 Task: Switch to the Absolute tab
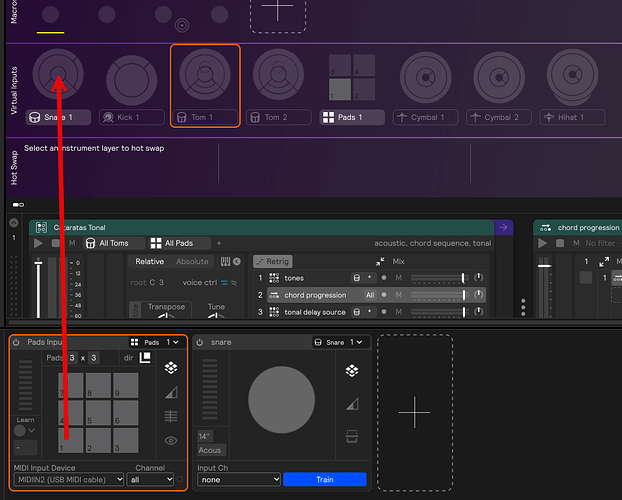(192, 262)
